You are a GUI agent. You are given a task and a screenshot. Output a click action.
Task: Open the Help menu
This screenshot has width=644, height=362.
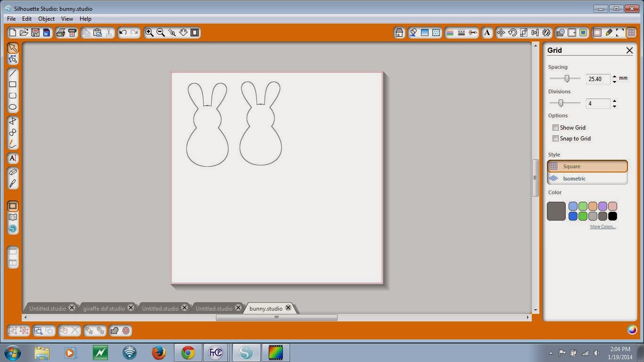tap(85, 19)
